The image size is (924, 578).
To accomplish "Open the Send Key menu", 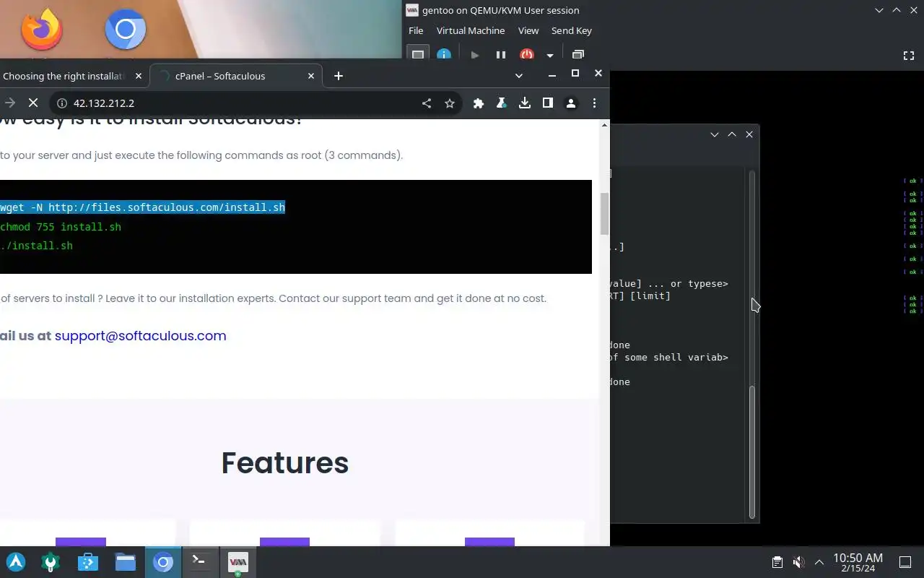I will [572, 30].
